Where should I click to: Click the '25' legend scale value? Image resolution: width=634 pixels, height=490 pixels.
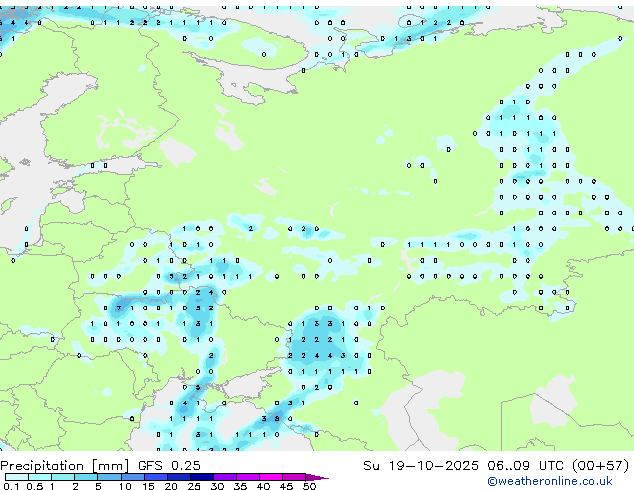(x=194, y=486)
